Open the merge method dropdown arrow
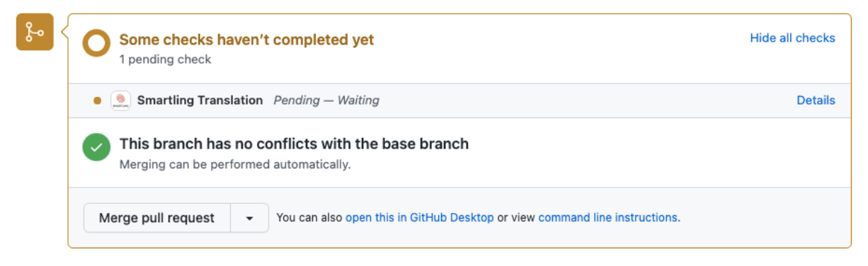Viewport: 868px width, 266px height. click(250, 218)
